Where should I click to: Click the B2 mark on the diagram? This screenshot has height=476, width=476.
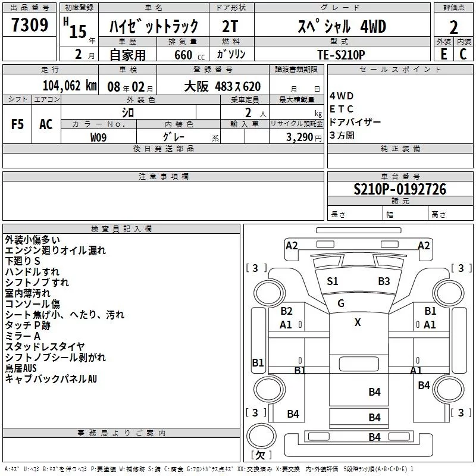(286, 311)
